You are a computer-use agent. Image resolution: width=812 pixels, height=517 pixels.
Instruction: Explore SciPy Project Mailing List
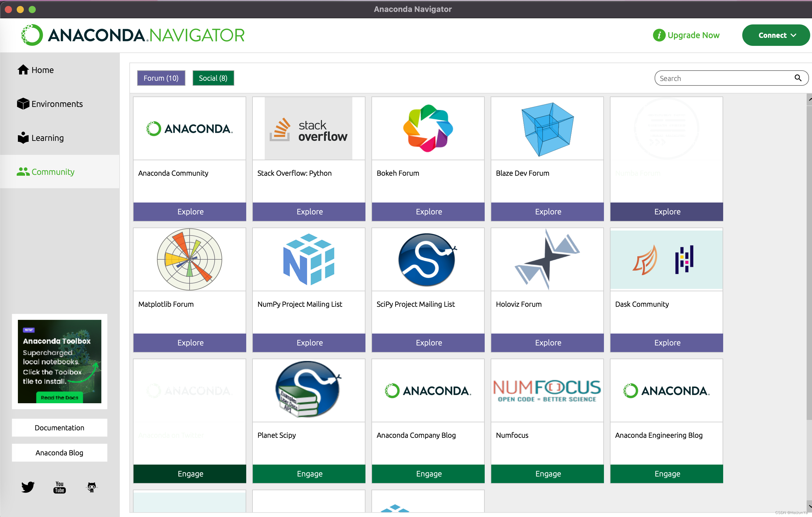pyautogui.click(x=428, y=342)
